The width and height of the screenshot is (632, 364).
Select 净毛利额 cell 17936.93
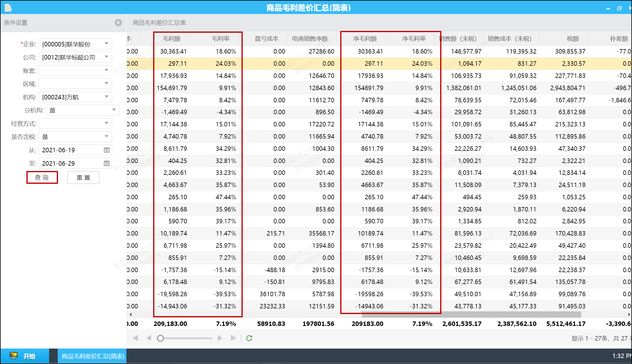371,76
